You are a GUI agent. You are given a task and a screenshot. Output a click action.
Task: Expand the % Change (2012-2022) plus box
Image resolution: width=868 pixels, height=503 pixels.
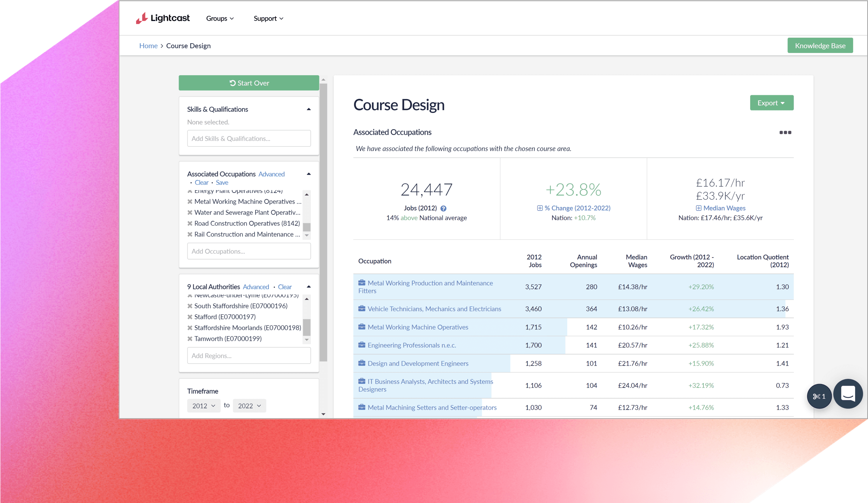pos(540,208)
